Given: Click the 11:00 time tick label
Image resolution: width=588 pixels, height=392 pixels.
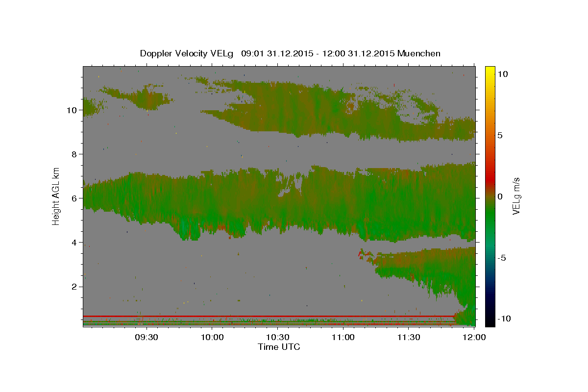Looking at the screenshot, I should point(343,337).
